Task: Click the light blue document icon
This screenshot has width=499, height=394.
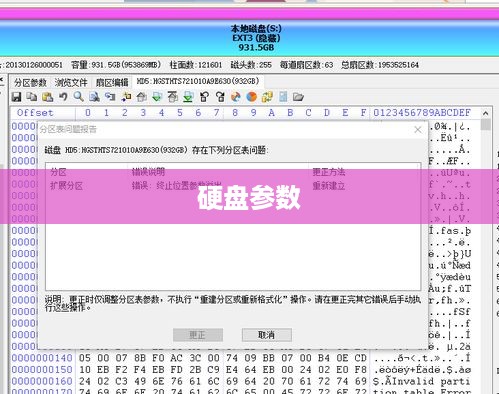Action: coord(283,97)
